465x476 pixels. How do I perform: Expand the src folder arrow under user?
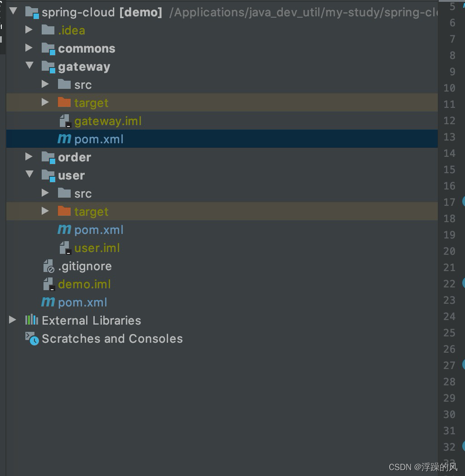click(x=45, y=193)
